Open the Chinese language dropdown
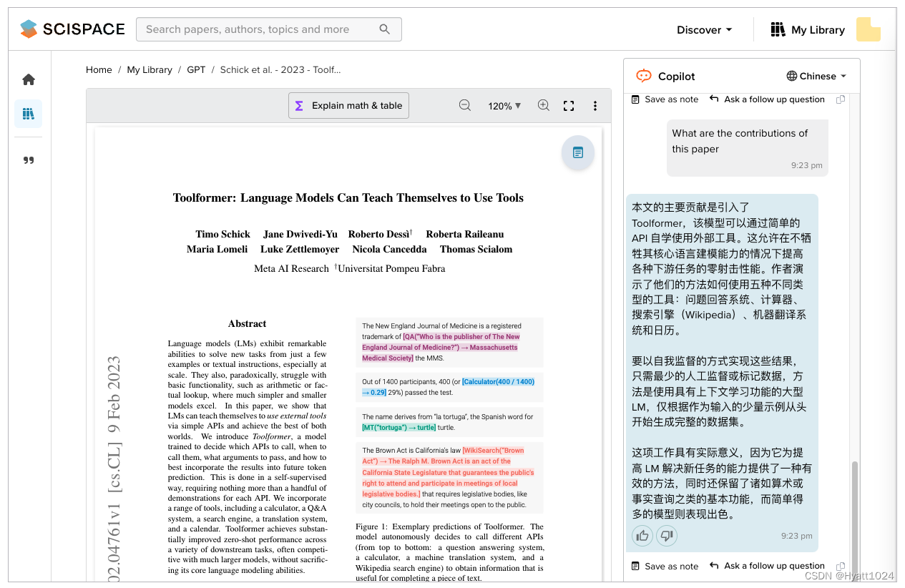This screenshot has height=588, width=905. pyautogui.click(x=816, y=76)
